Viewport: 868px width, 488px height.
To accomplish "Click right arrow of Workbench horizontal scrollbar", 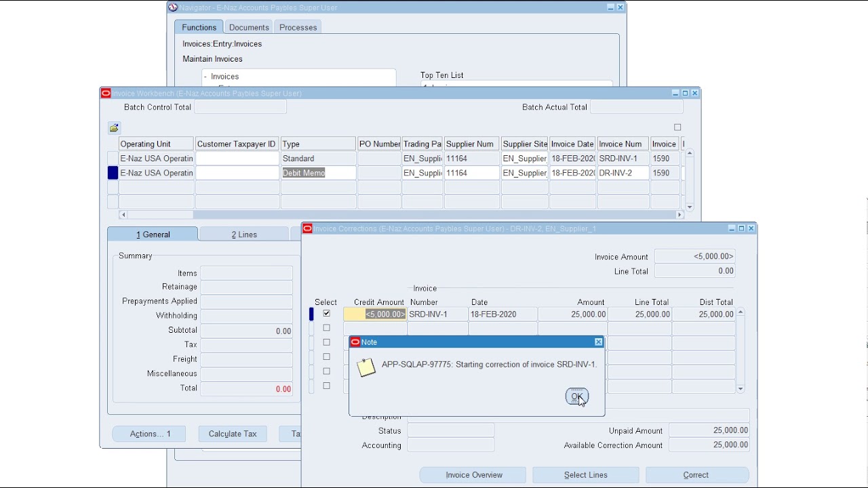I will (x=679, y=215).
